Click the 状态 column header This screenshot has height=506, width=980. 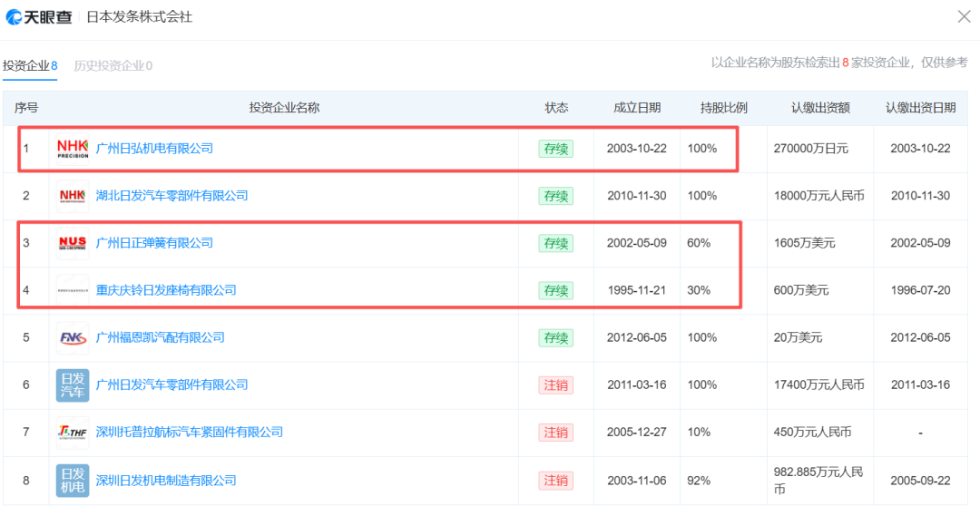pos(556,108)
